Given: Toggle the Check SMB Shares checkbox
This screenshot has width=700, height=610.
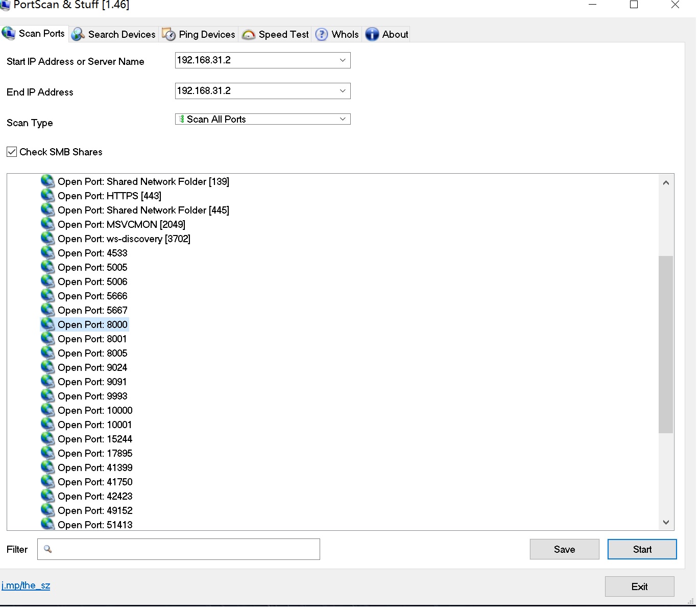Looking at the screenshot, I should coord(12,152).
